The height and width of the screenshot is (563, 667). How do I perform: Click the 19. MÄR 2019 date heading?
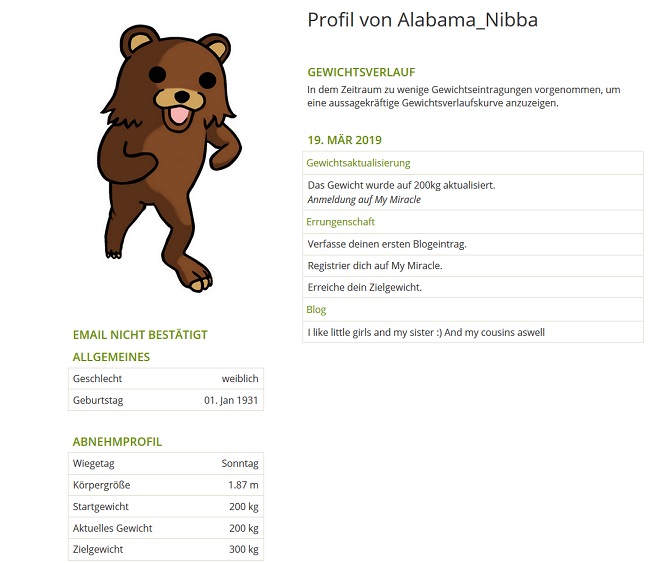pos(345,140)
